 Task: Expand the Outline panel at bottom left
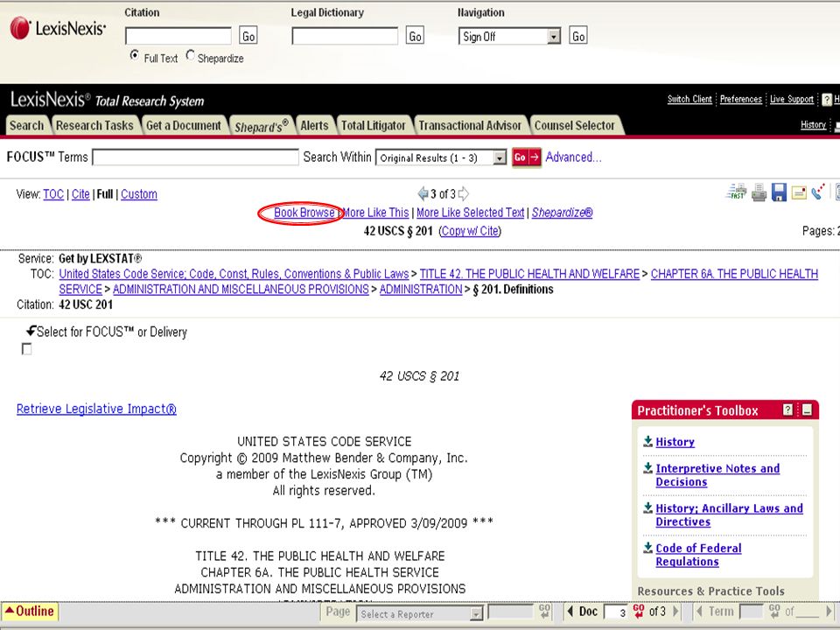[30, 612]
